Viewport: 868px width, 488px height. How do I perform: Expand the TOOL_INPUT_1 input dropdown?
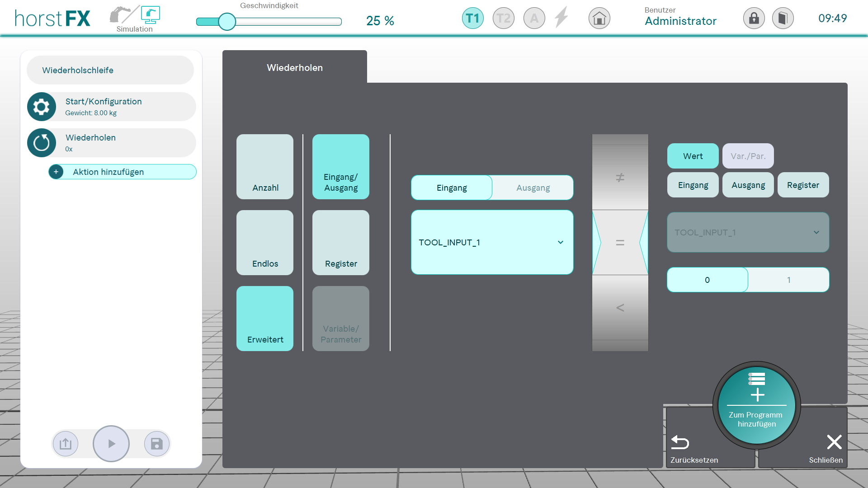point(492,242)
